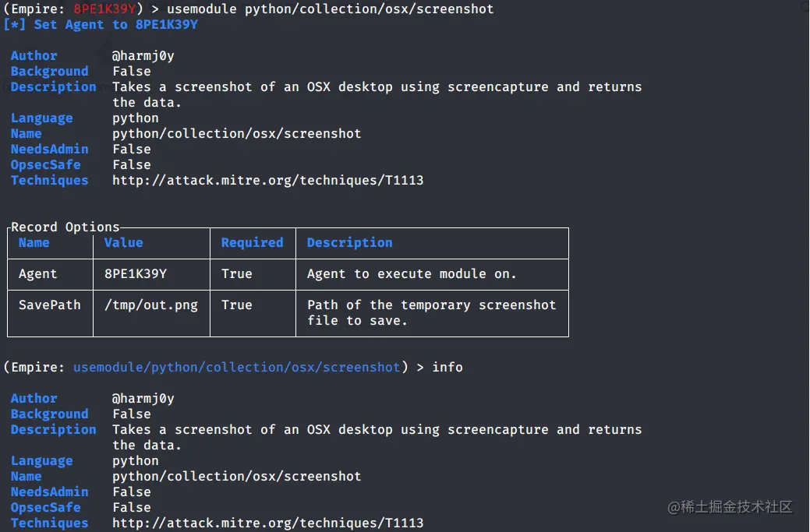Image resolution: width=810 pixels, height=532 pixels.
Task: Click the first Language label
Action: click(x=42, y=118)
